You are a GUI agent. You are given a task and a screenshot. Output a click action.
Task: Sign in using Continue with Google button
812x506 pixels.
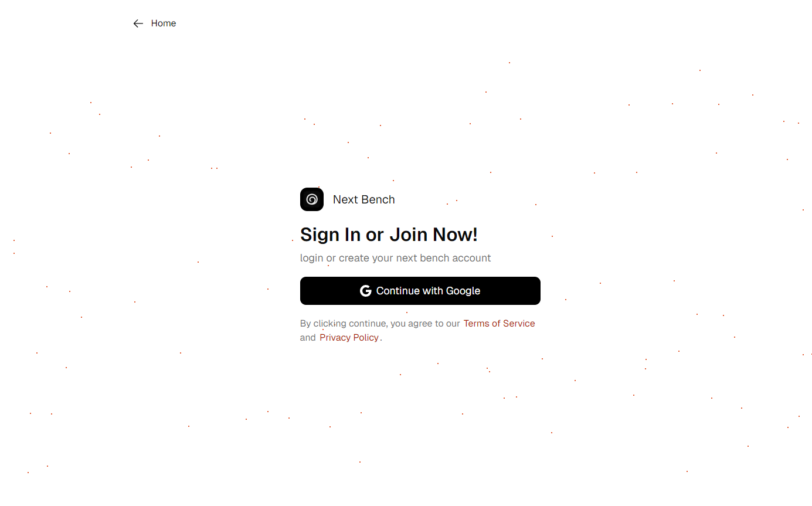point(420,291)
